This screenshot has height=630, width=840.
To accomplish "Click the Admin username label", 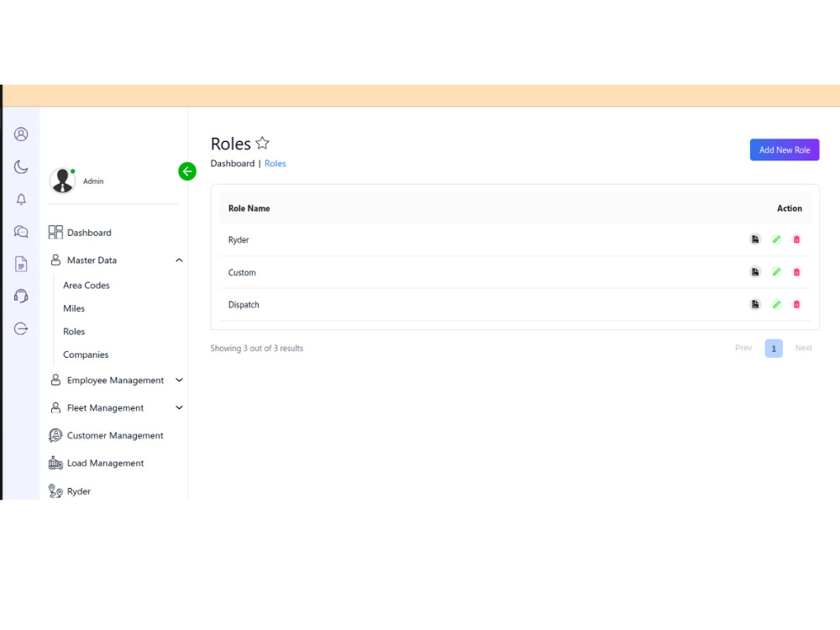I will pyautogui.click(x=93, y=181).
